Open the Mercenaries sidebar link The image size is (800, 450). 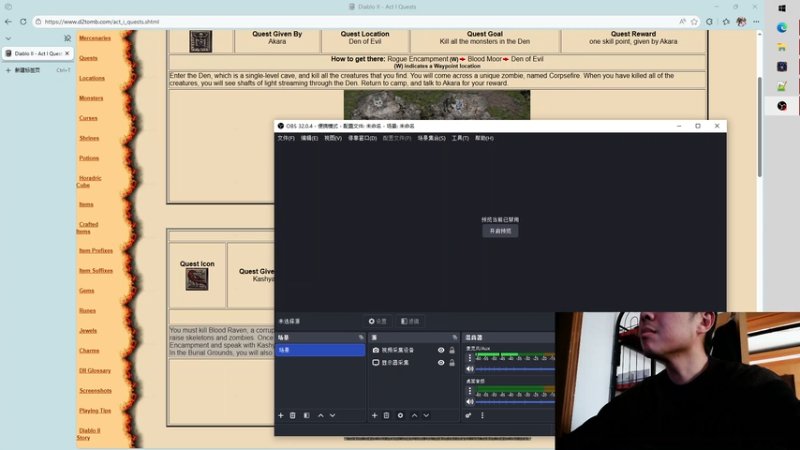tap(95, 38)
